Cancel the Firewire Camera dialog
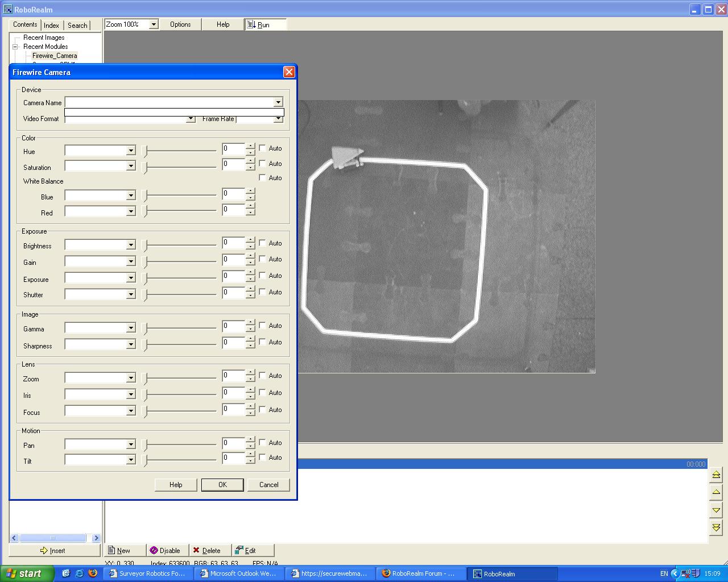This screenshot has width=728, height=582. [268, 485]
